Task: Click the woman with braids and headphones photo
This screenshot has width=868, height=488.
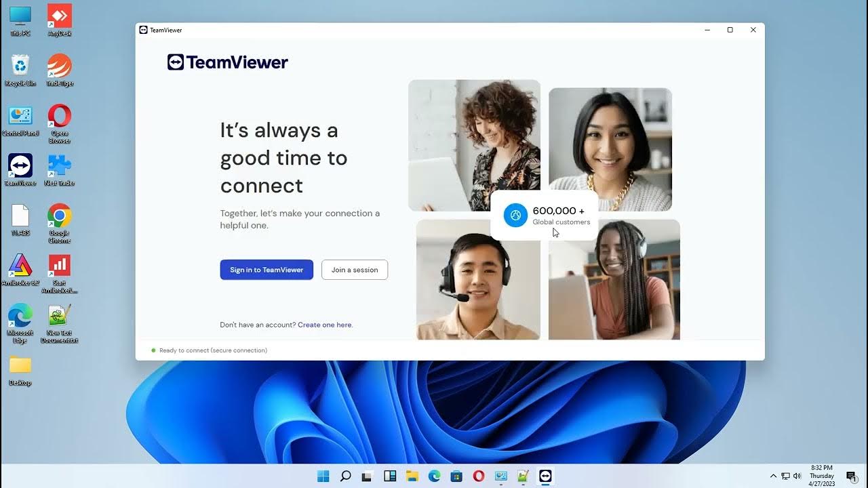Action: tap(614, 279)
